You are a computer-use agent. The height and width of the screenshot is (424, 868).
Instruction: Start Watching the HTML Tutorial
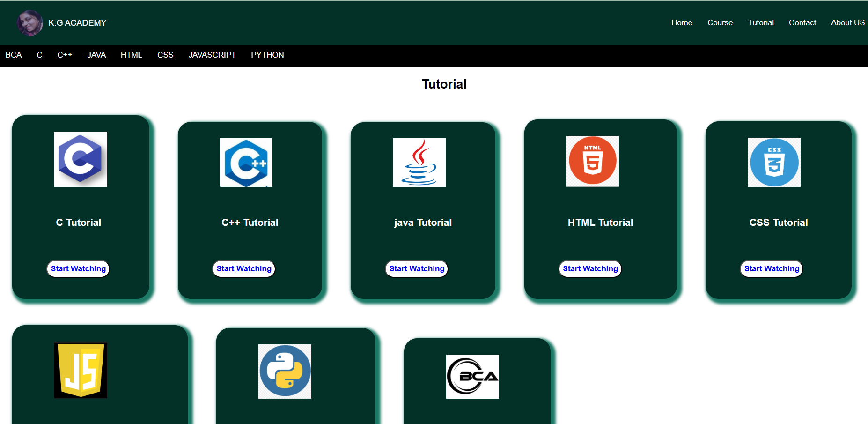tap(590, 269)
